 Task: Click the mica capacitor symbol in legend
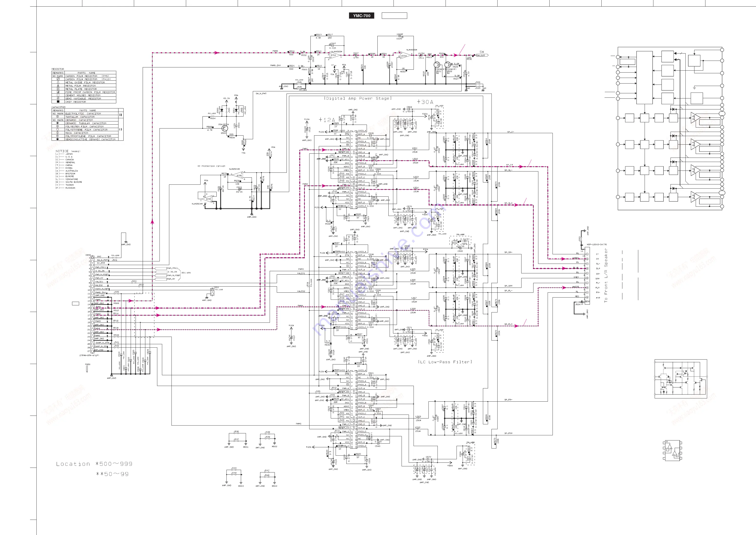[x=58, y=133]
